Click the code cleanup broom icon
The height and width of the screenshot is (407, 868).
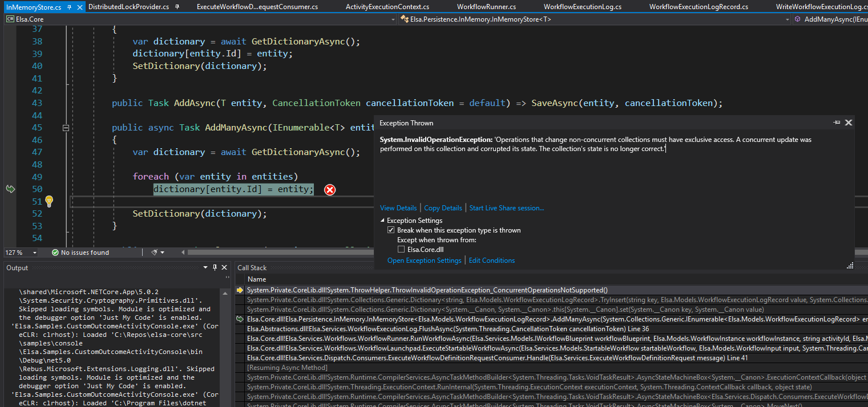click(155, 253)
